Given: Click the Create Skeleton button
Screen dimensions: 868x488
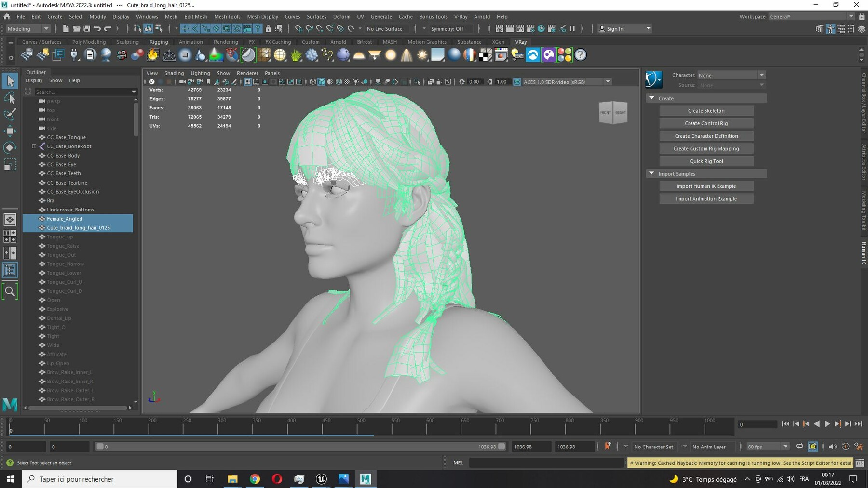Looking at the screenshot, I should click(706, 111).
